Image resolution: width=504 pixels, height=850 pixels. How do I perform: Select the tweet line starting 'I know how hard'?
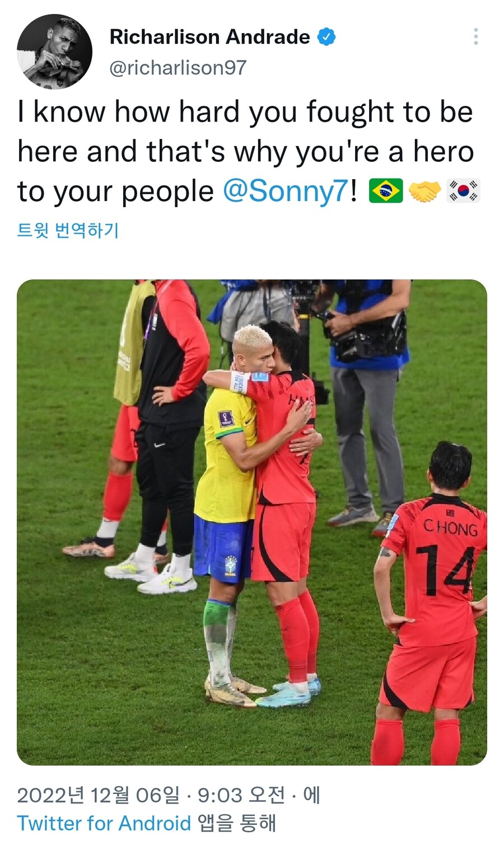point(245,112)
